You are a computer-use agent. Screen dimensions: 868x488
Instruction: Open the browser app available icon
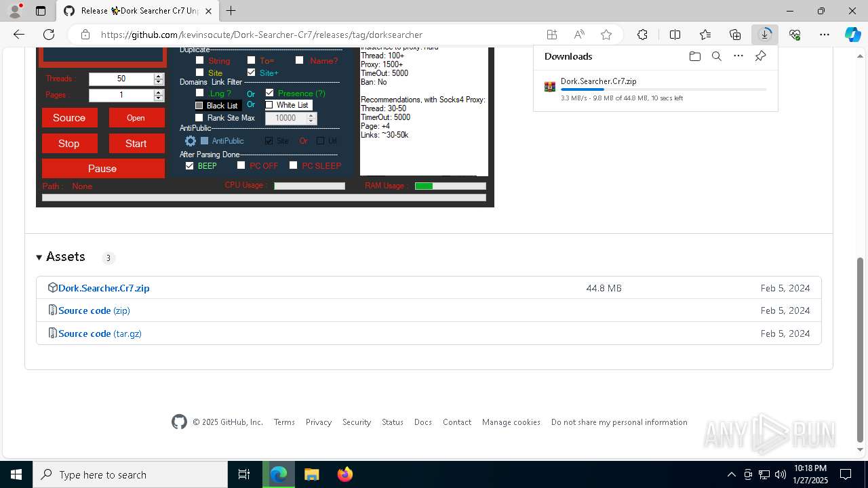pos(552,35)
